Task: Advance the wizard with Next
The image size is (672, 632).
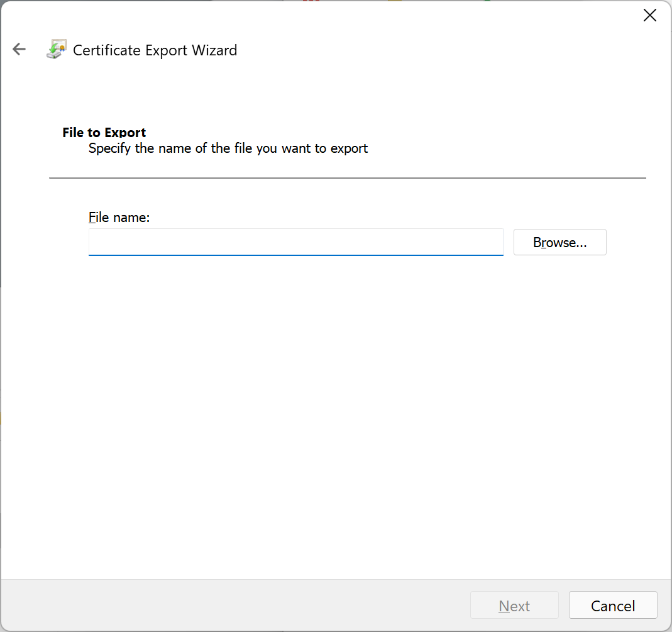Action: [514, 606]
